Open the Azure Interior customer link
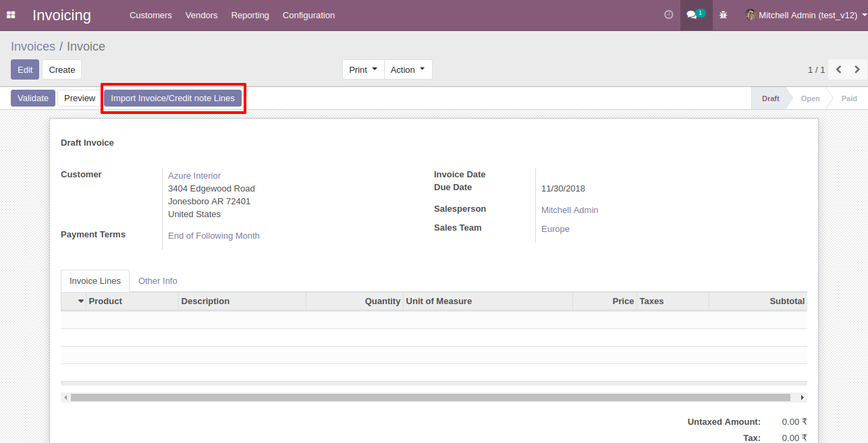The height and width of the screenshot is (443, 868). 194,176
